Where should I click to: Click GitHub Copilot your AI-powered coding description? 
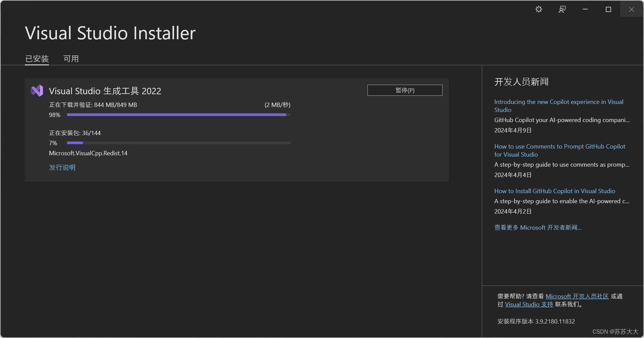point(562,120)
